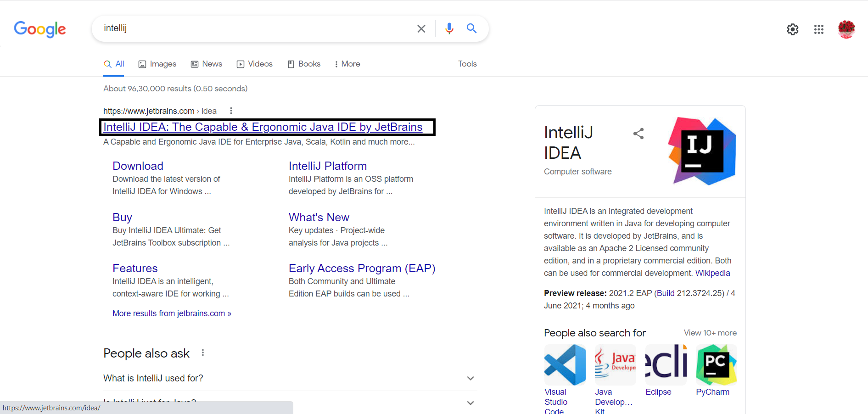This screenshot has height=414, width=868.
Task: Select Java Development Kit thumbnail
Action: click(616, 365)
